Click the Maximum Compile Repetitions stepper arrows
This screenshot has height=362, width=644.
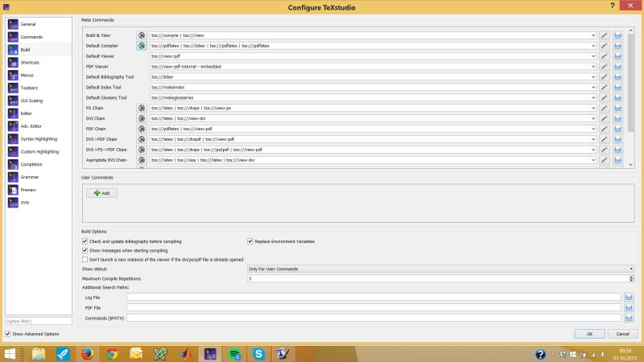pyautogui.click(x=631, y=278)
